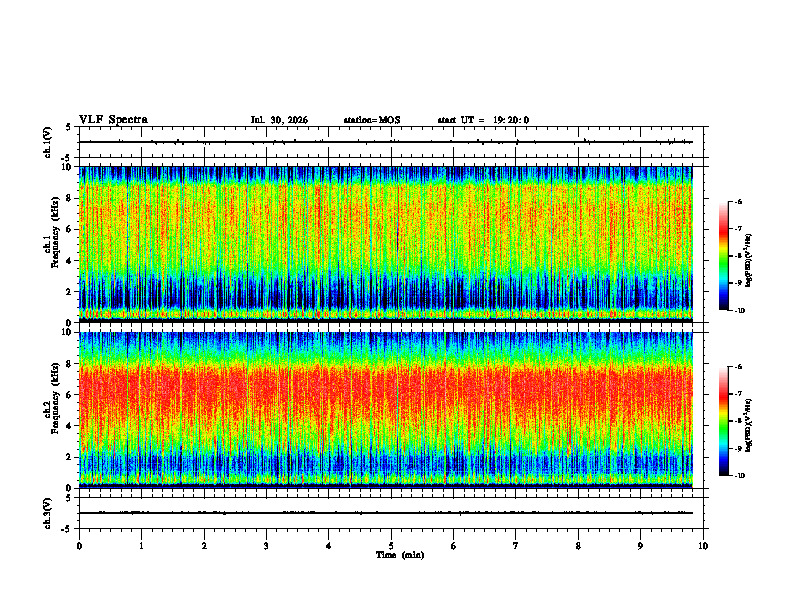The image size is (792, 612).
Task: Click the "2" kHz tick on ch.2 frequency axis
Action: pos(70,457)
